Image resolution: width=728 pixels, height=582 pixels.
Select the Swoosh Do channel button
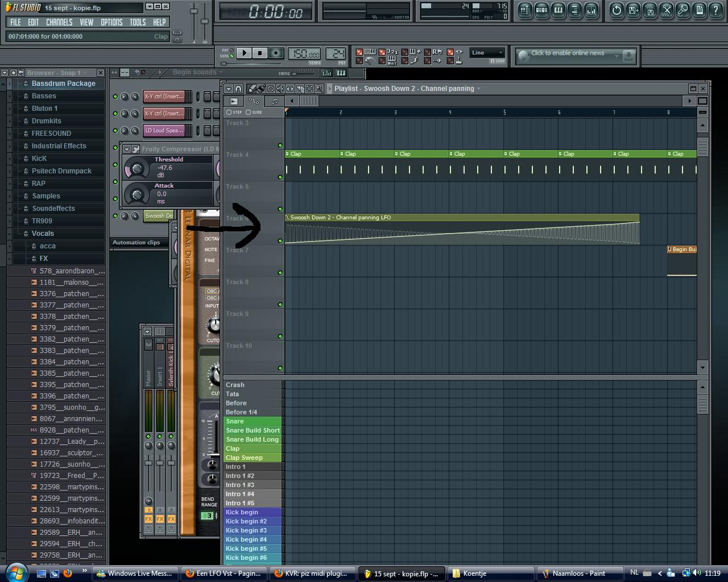[159, 216]
